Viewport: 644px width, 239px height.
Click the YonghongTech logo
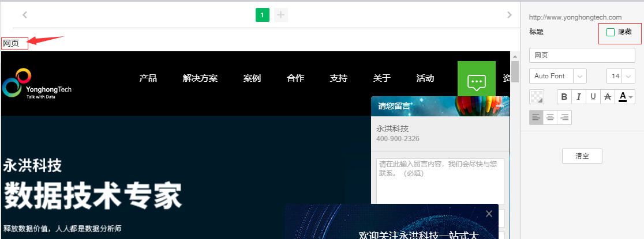37,84
